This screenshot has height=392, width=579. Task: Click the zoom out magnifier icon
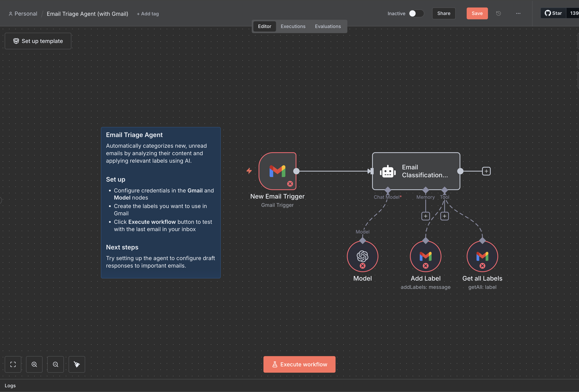(56, 364)
